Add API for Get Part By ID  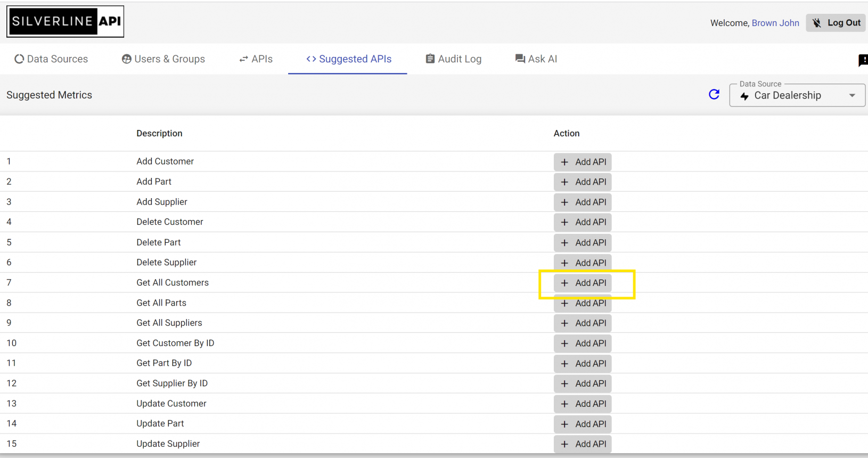pos(583,364)
